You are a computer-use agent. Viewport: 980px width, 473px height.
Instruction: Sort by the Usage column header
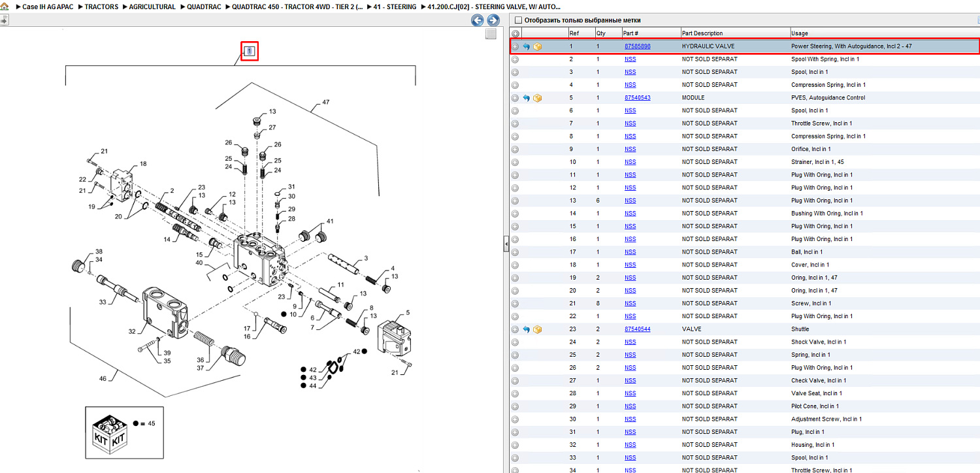pos(885,33)
